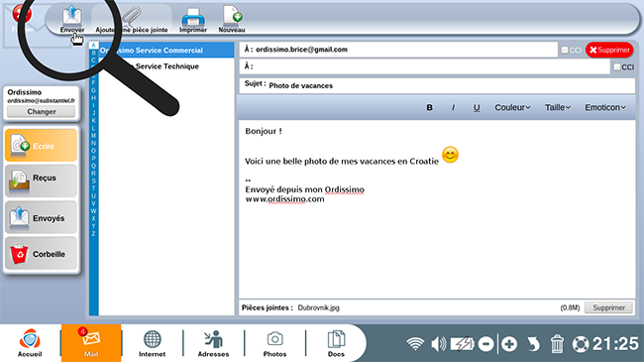Viewport: 644px width, 362px height.
Task: Tick the CCI checkbox on second recipient
Action: click(x=616, y=66)
